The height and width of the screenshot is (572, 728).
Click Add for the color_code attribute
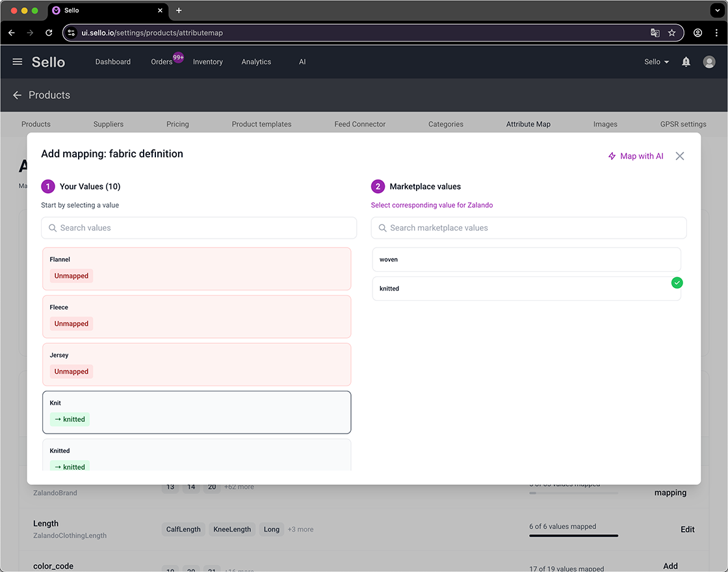click(670, 566)
